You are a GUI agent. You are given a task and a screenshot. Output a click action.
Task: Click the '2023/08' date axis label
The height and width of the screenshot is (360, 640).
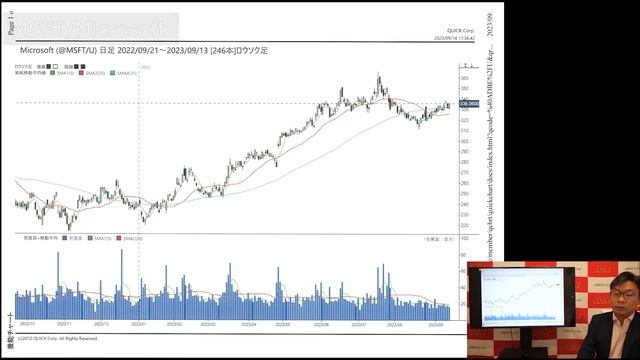(394, 324)
